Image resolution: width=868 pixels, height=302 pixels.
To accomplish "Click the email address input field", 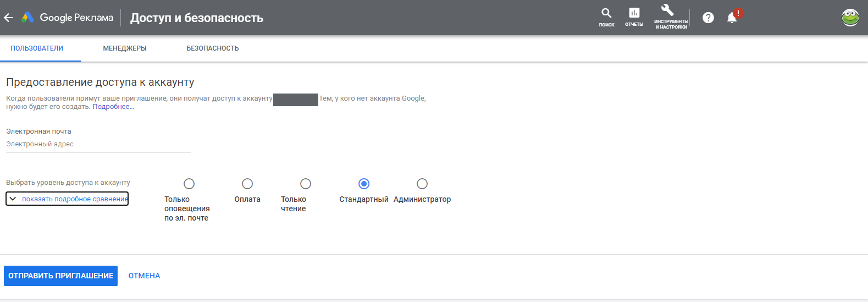I will point(98,144).
